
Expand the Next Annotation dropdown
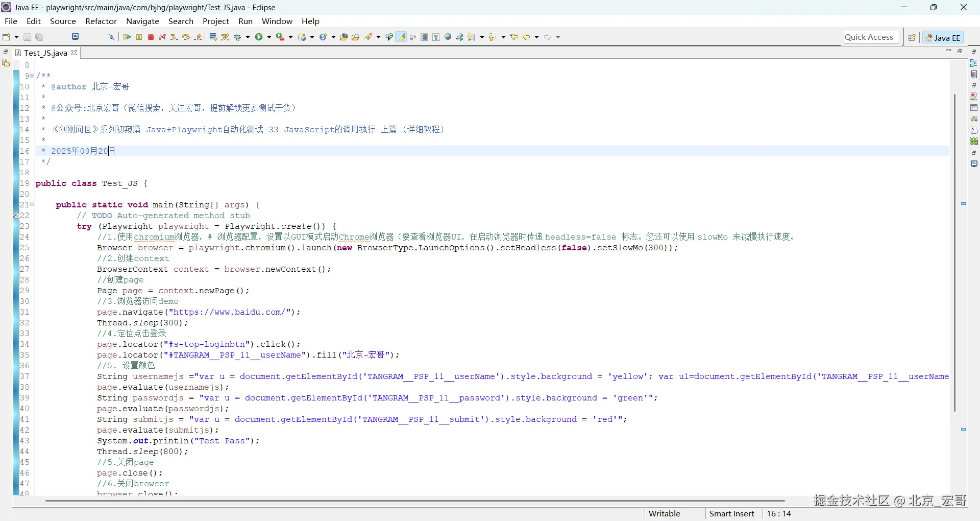pos(482,37)
